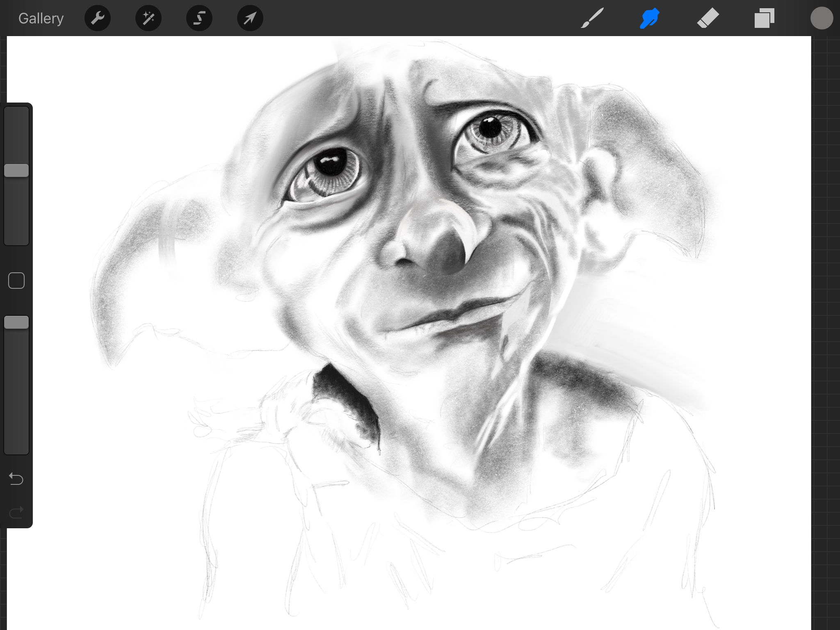The width and height of the screenshot is (840, 630).
Task: Activate the Transform arrow tool
Action: 250,18
